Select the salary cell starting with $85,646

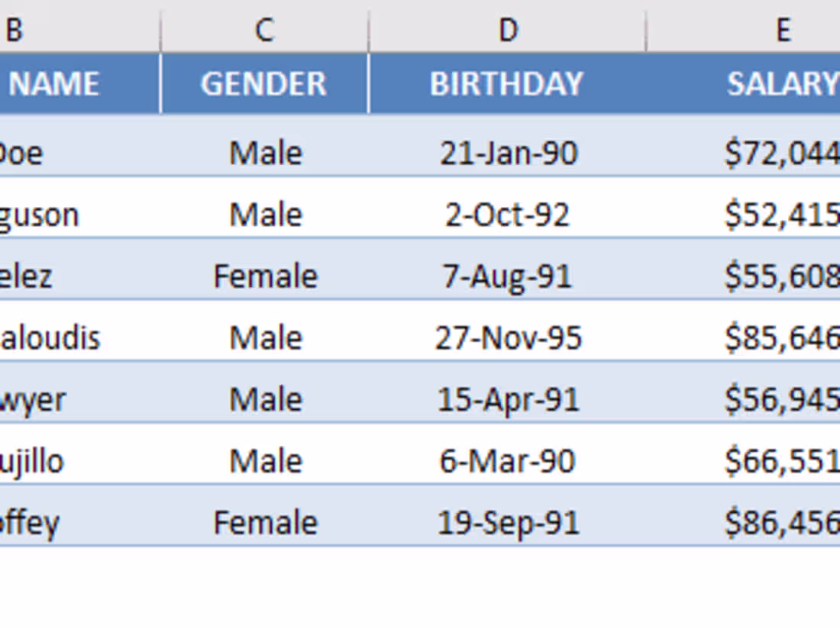[x=782, y=338]
